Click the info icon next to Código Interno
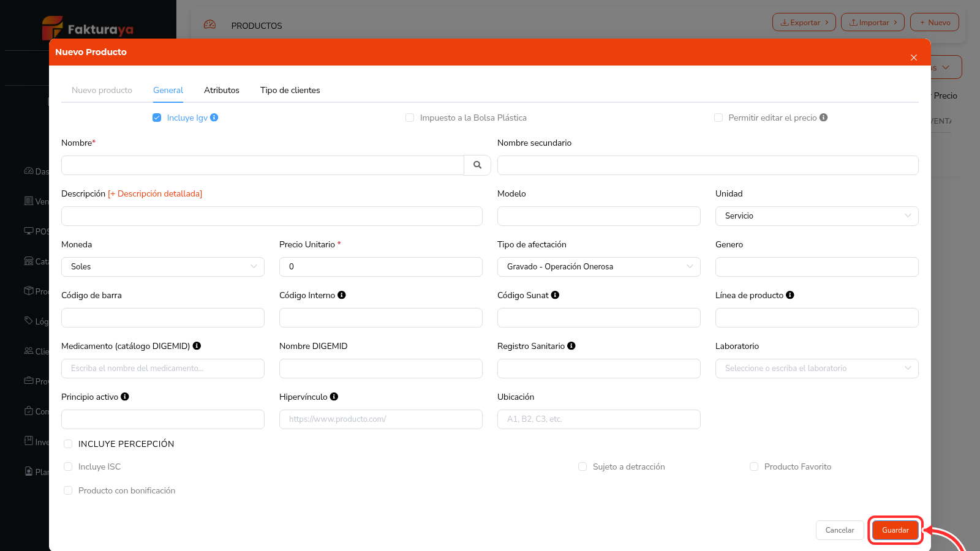 pos(342,295)
